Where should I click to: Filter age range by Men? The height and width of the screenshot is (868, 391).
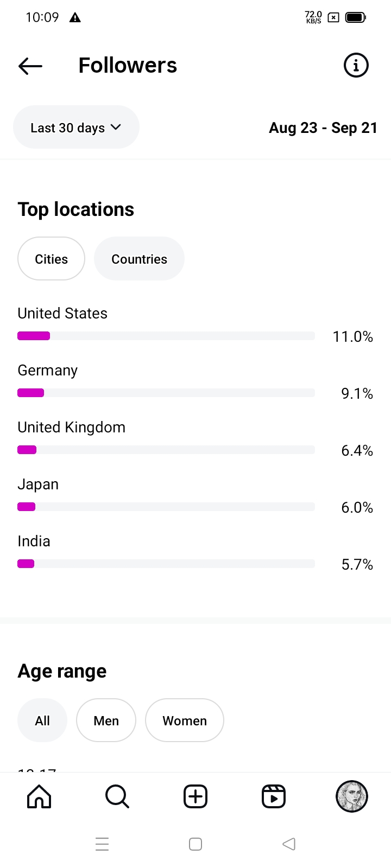(x=106, y=720)
